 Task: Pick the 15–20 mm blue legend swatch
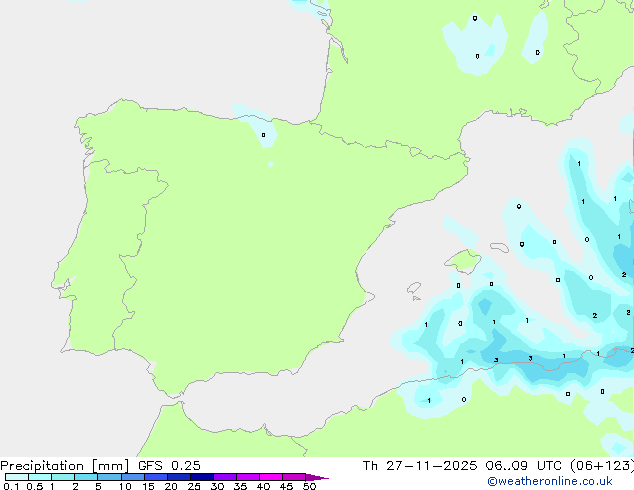[x=155, y=477]
